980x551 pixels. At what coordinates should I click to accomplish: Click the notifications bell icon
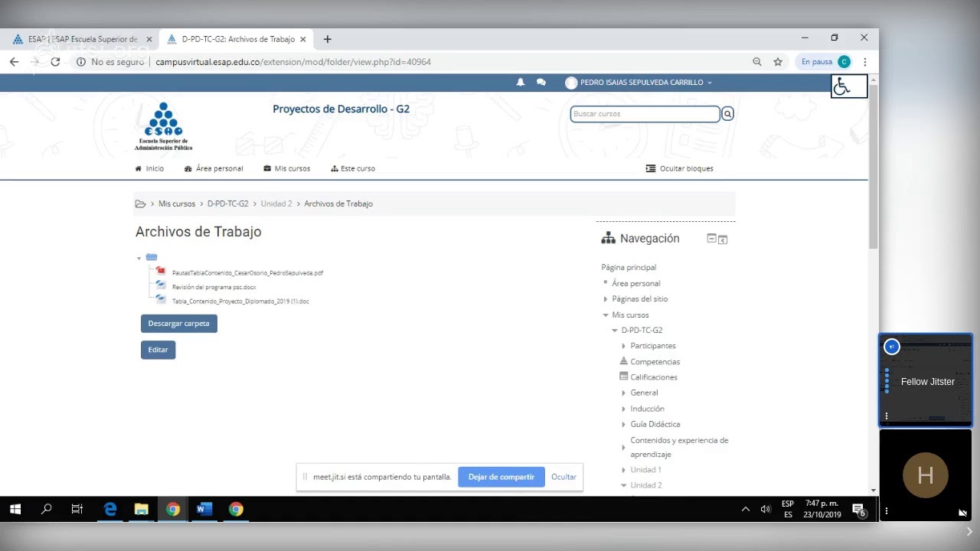click(521, 83)
